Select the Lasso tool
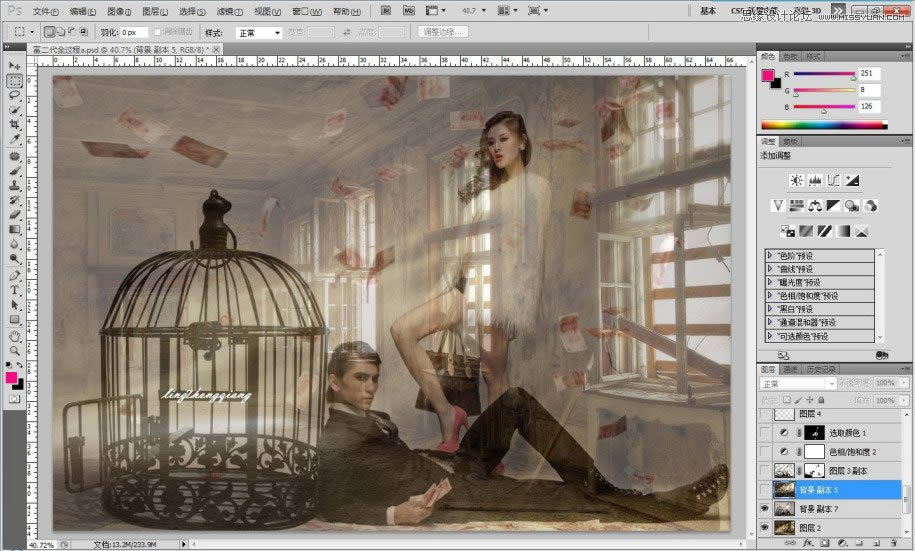 15,95
